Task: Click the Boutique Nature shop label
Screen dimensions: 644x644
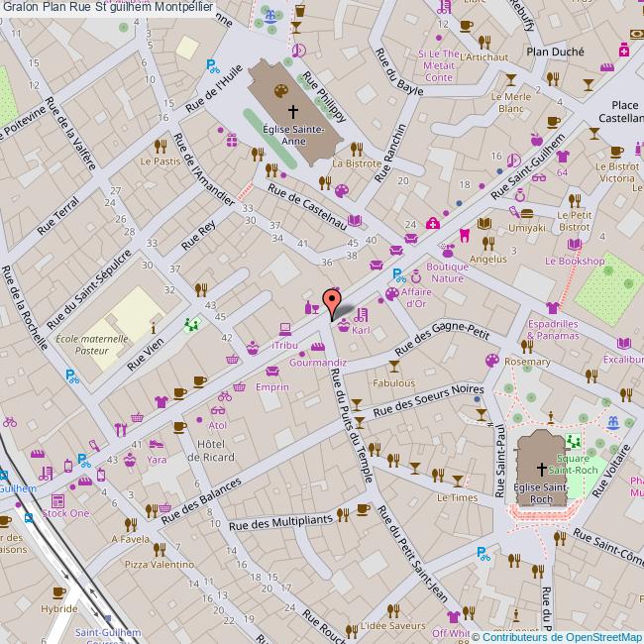Action: [446, 272]
